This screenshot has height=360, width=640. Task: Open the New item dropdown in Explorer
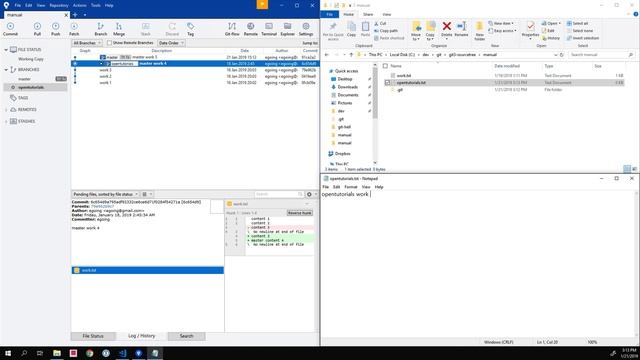pos(501,23)
